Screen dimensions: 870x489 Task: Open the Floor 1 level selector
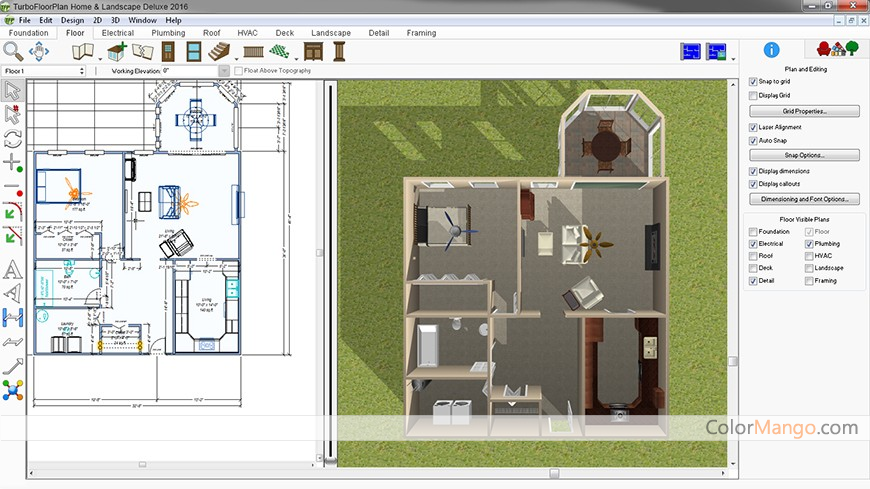pyautogui.click(x=43, y=71)
